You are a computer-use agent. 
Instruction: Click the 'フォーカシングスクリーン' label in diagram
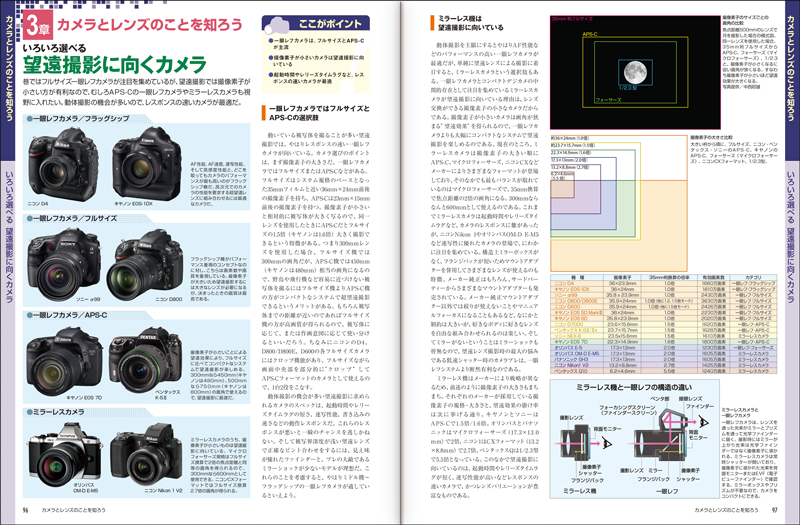pyautogui.click(x=628, y=408)
